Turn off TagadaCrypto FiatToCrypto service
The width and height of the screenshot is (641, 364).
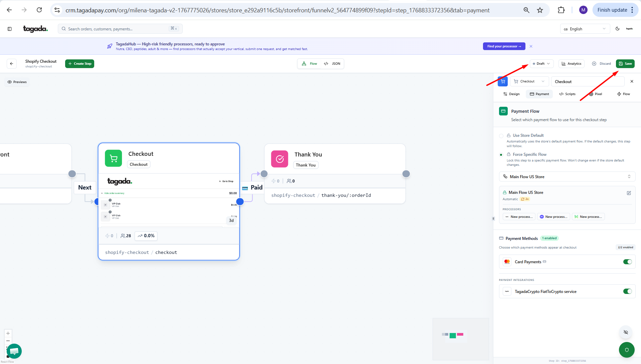tap(627, 292)
